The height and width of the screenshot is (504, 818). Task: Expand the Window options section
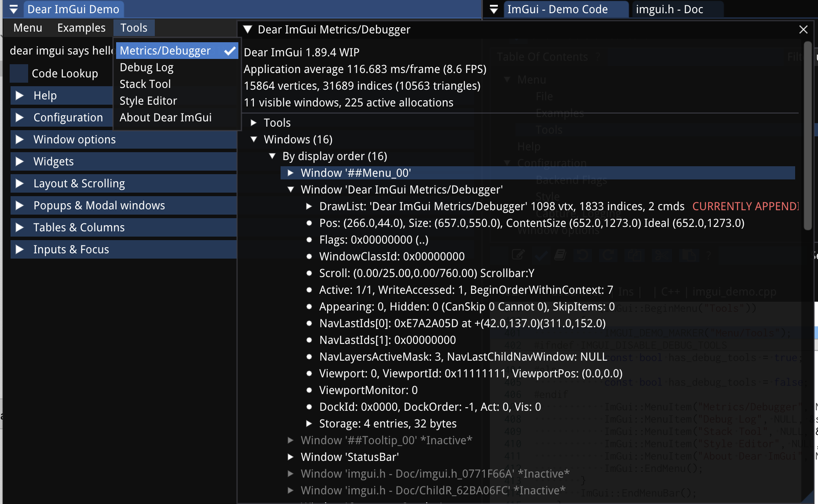click(x=124, y=139)
